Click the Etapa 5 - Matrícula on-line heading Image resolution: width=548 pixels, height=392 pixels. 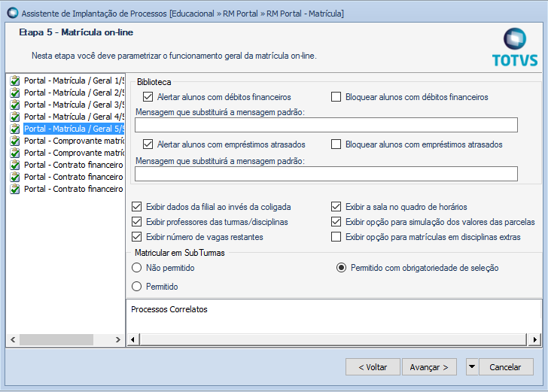(x=76, y=32)
